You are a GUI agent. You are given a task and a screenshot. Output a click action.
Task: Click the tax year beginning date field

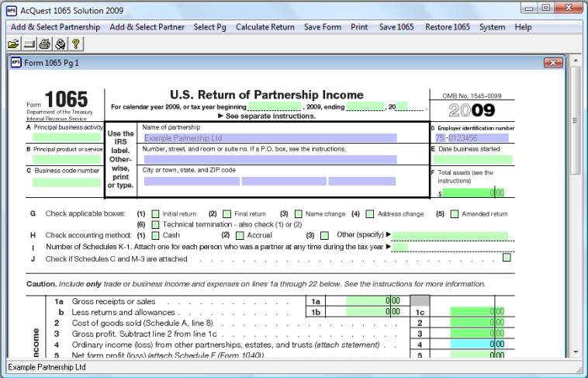tap(274, 106)
